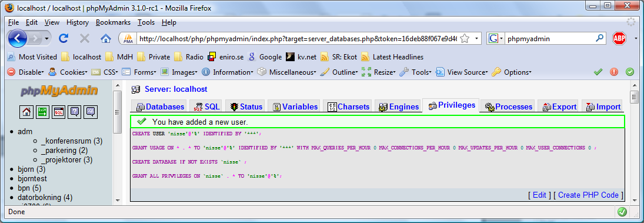Expand the Options dropdown in Web Developer toolbar
The height and width of the screenshot is (223, 644).
coord(511,72)
